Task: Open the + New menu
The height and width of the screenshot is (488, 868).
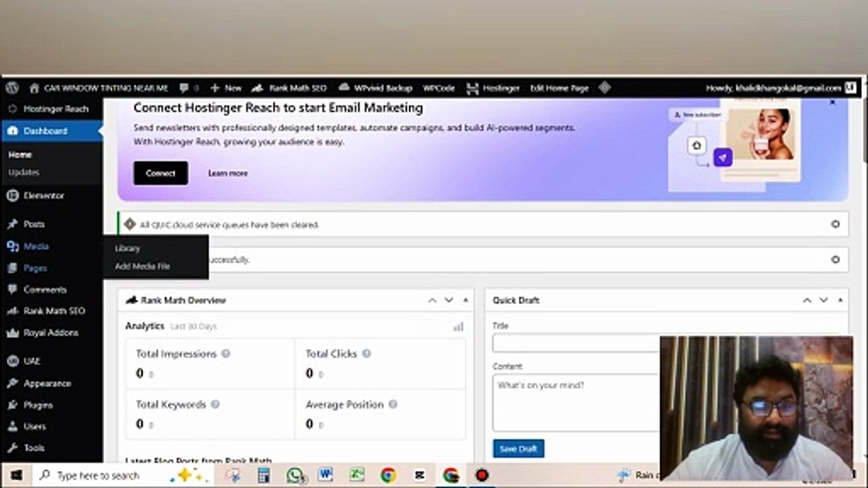Action: point(226,88)
